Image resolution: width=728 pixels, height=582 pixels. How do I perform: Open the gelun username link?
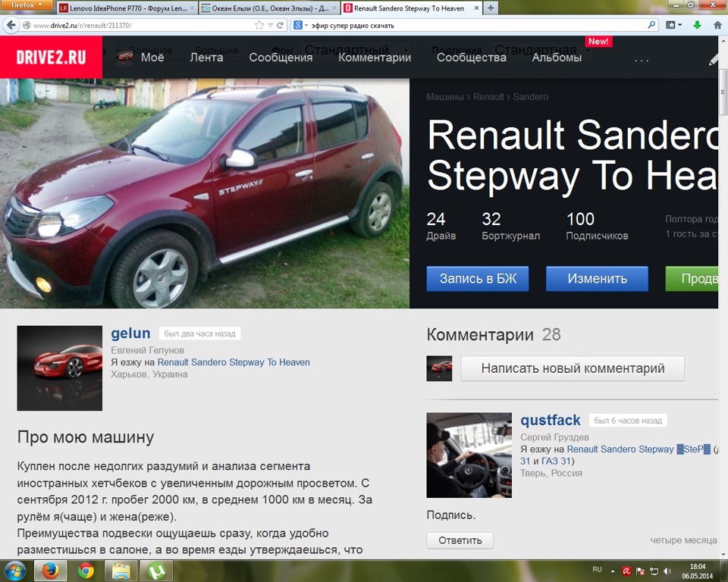(x=130, y=333)
